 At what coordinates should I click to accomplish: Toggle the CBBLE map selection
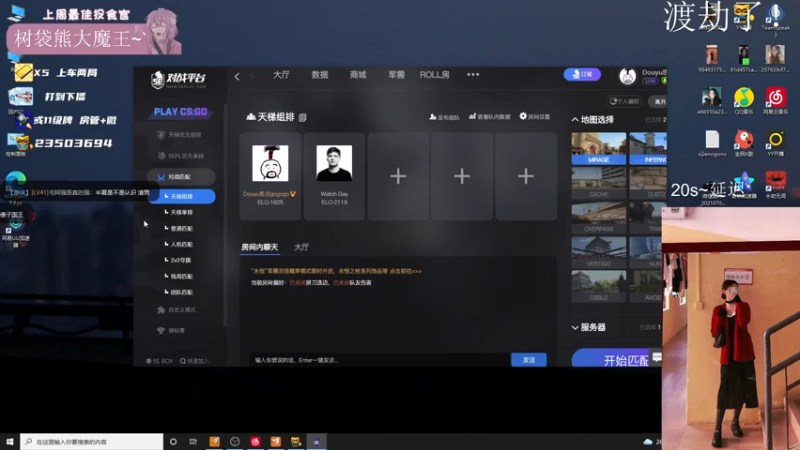click(598, 286)
